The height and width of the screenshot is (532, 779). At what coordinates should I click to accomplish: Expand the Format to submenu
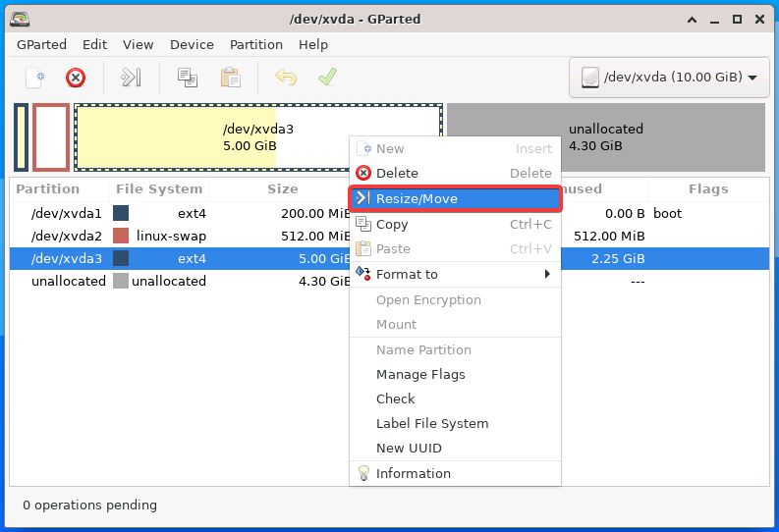tap(455, 275)
